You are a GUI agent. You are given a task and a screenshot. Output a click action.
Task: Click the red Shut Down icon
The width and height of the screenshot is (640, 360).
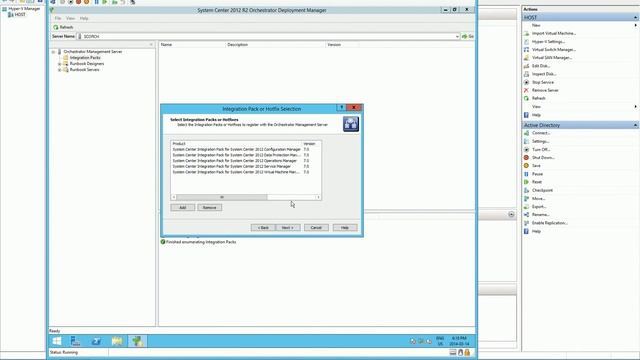(x=526, y=158)
